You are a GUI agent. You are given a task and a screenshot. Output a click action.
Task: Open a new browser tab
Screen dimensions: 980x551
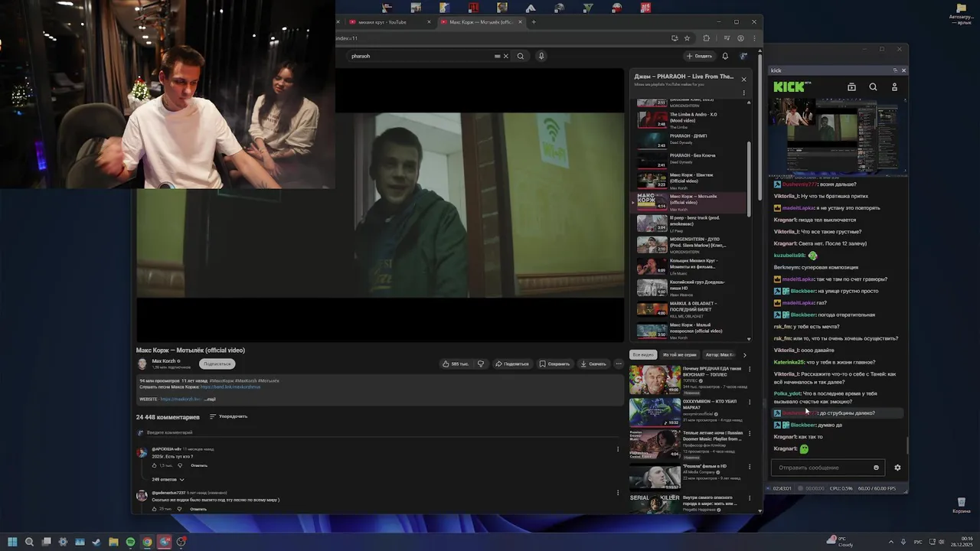point(534,22)
